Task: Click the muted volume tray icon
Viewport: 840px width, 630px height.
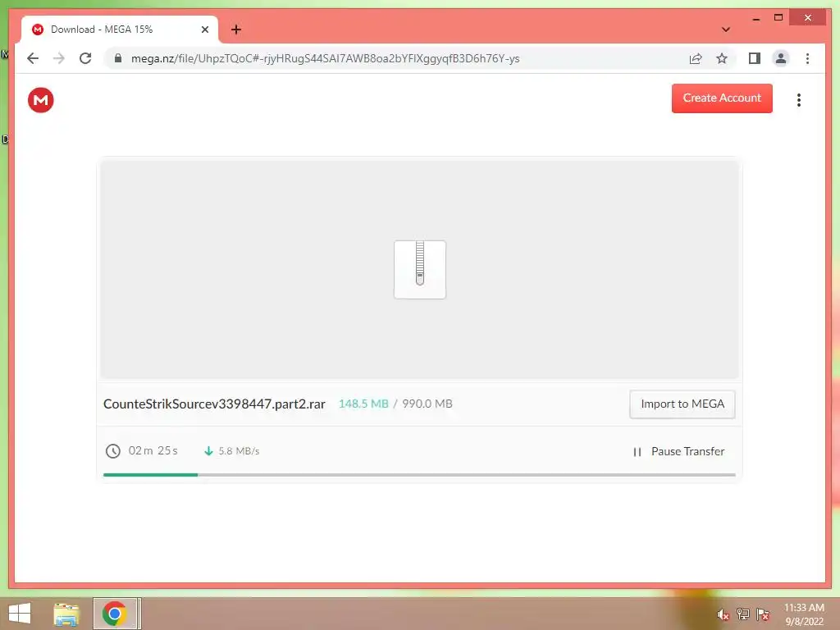Action: (x=723, y=614)
